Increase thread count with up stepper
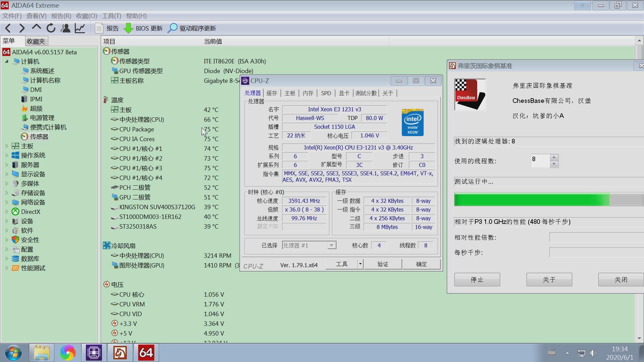The image size is (644, 362). (x=554, y=157)
